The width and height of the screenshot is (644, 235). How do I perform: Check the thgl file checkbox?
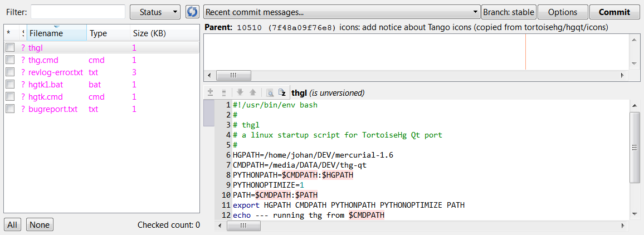10,48
